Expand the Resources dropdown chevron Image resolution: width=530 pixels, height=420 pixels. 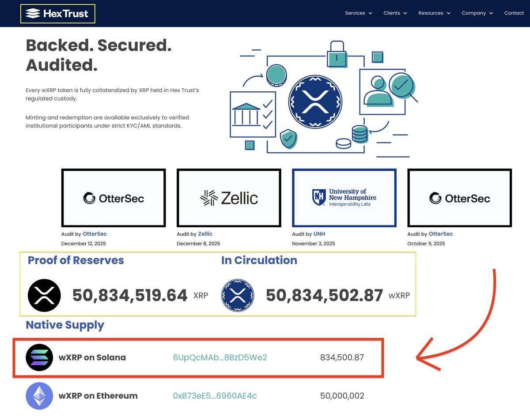[x=448, y=13]
